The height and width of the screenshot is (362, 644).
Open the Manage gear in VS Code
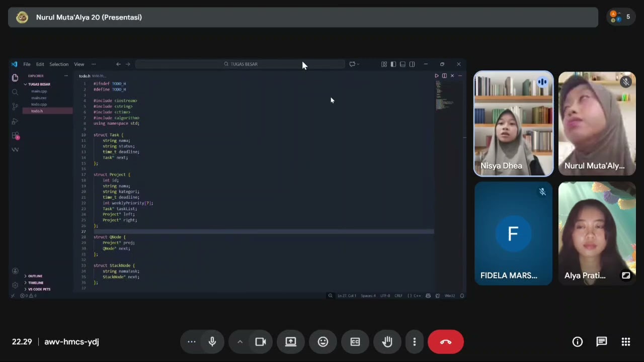coord(15,285)
